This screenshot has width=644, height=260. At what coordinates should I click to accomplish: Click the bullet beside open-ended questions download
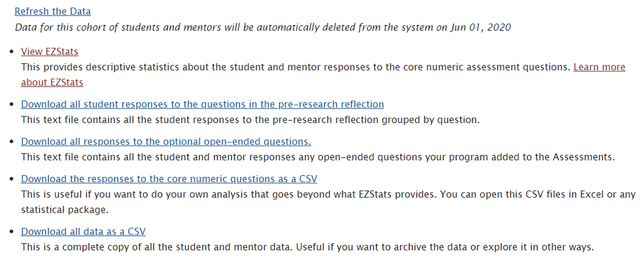[x=12, y=142]
